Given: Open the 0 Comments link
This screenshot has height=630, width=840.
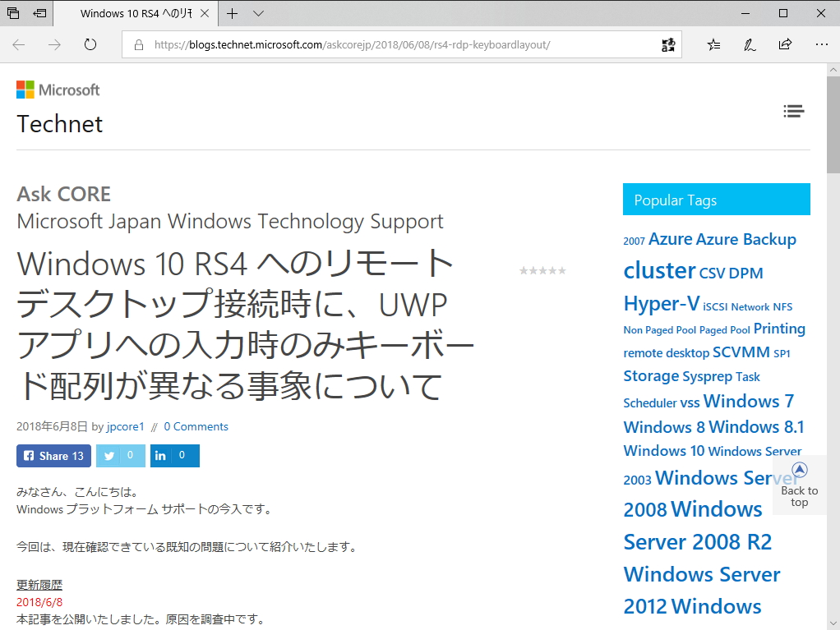Looking at the screenshot, I should [x=196, y=426].
